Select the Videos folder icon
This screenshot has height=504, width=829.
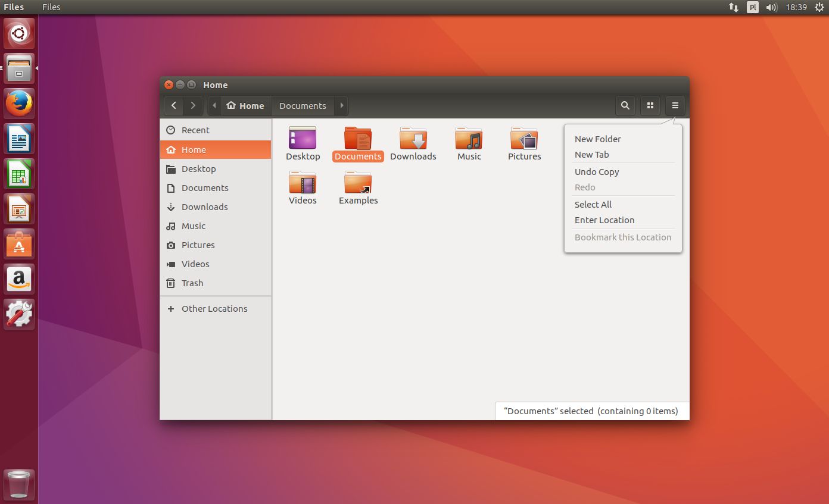pos(303,183)
